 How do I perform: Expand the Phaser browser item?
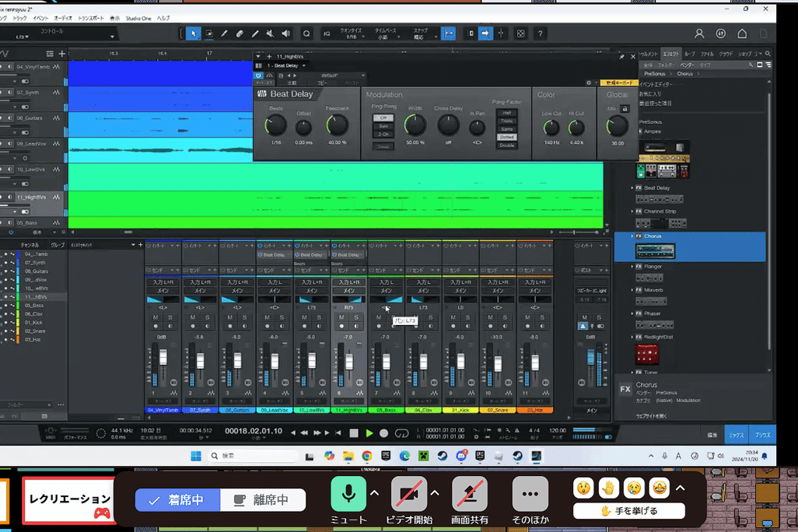pyautogui.click(x=632, y=313)
